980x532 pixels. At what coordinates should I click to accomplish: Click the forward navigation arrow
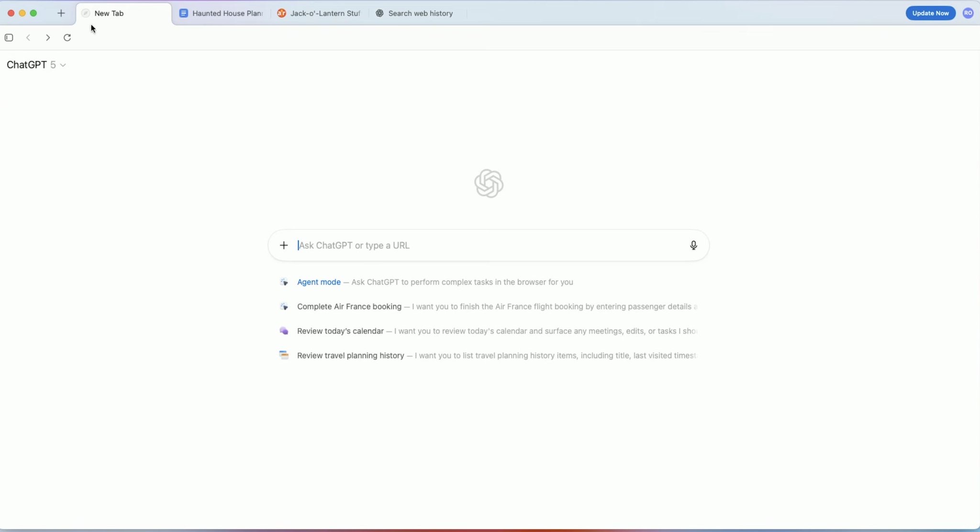coord(48,38)
